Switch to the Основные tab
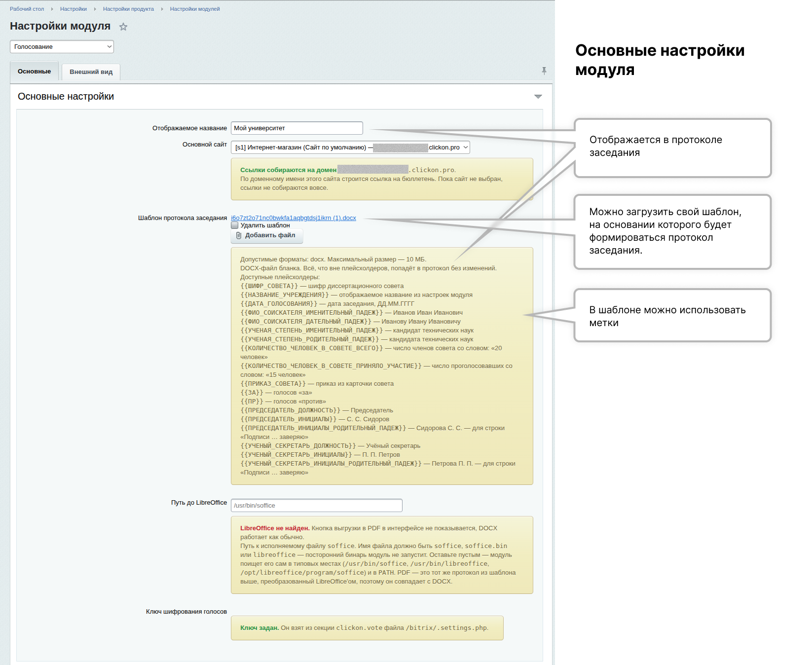Viewport: 812px width, 665px height. [x=35, y=72]
